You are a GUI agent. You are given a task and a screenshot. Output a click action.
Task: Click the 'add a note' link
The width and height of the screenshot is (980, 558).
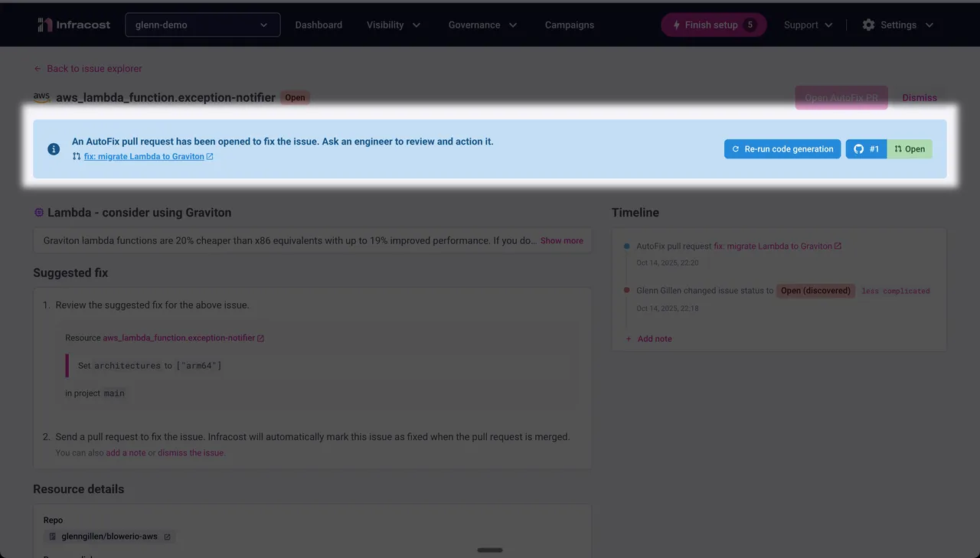(x=126, y=452)
